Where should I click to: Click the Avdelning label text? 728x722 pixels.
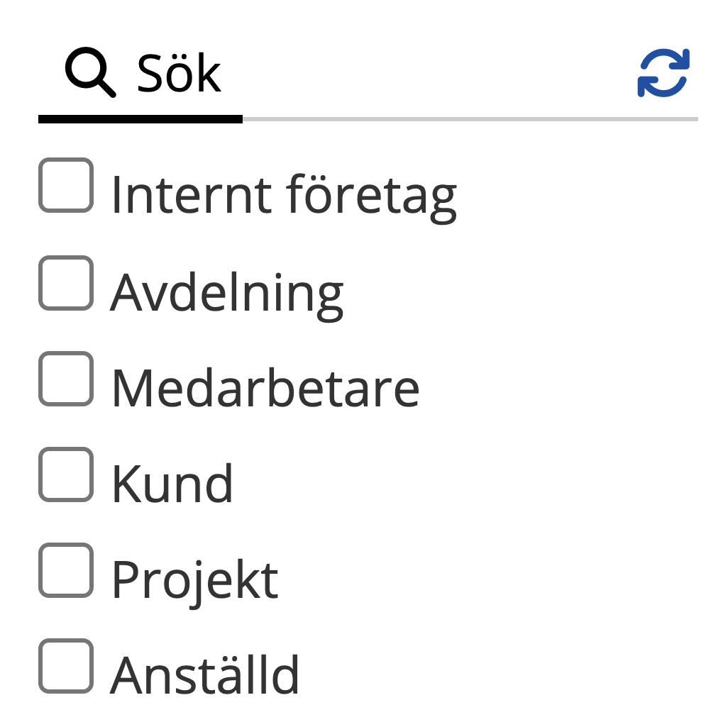coord(227,292)
